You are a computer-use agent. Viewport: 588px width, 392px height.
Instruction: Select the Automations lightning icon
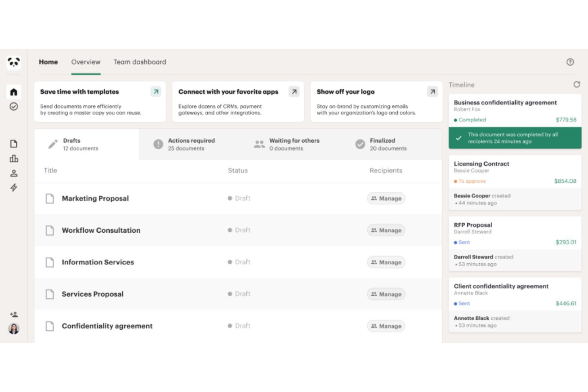coord(14,187)
